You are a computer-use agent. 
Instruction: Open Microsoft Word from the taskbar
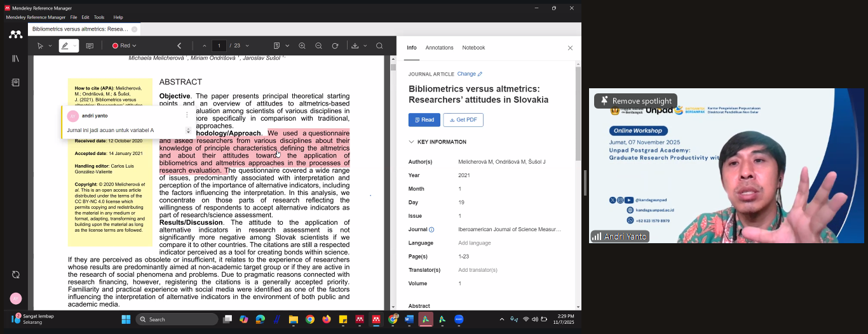pyautogui.click(x=409, y=319)
